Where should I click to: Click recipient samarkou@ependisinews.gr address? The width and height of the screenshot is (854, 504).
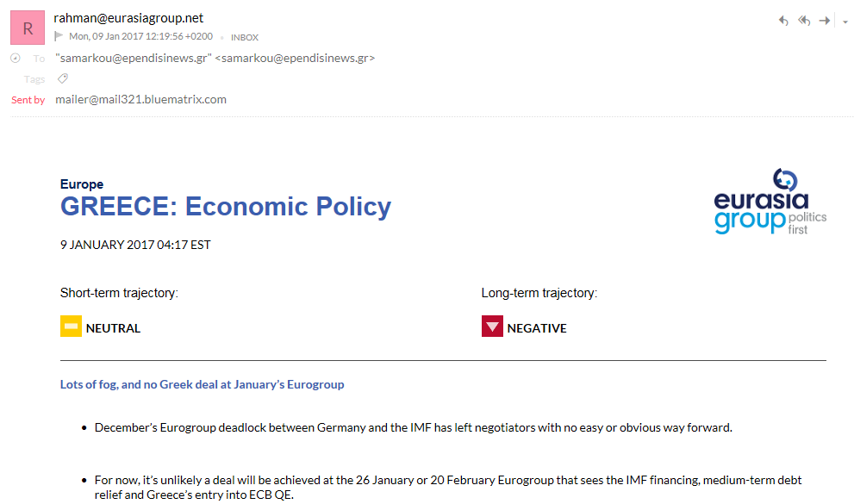tap(215, 59)
